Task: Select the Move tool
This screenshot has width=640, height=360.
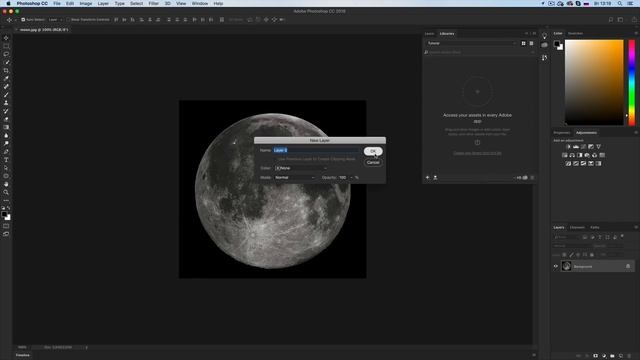Action: pos(6,38)
